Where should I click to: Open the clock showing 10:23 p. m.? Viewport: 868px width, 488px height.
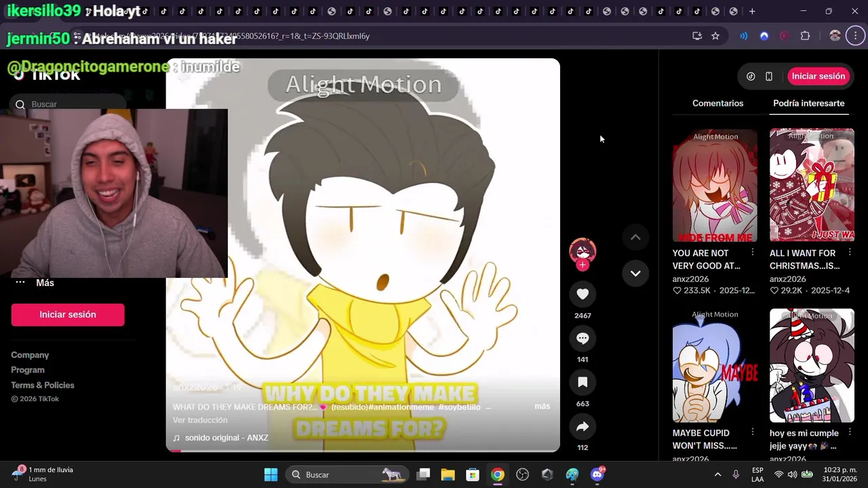pyautogui.click(x=839, y=474)
